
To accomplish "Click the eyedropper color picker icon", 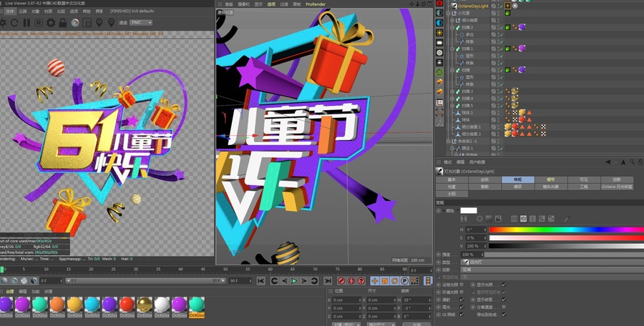I will point(567,219).
